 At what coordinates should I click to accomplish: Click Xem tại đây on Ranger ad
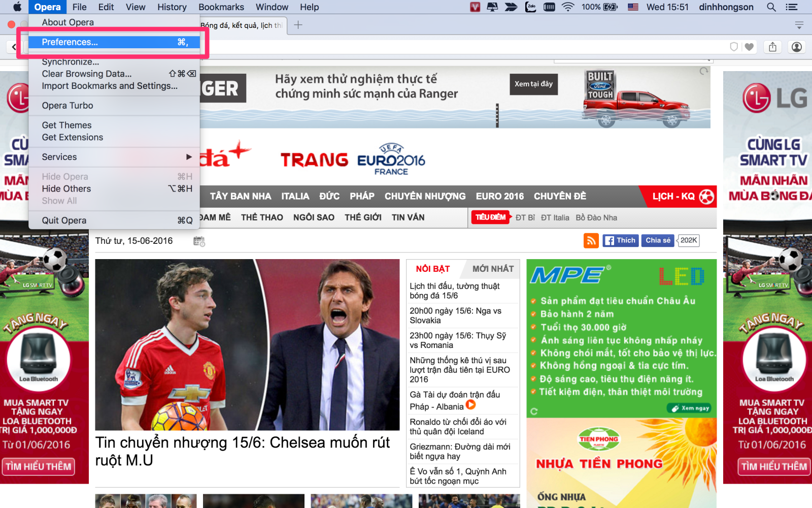(533, 84)
